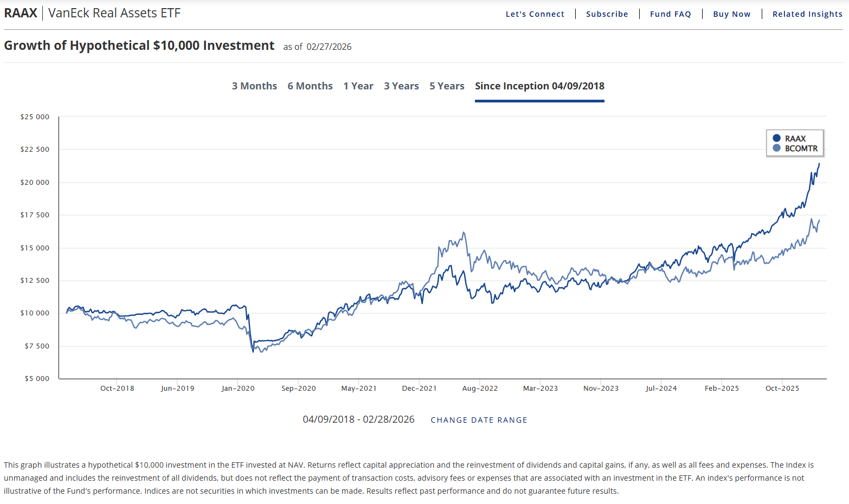Screen dimensions: 849x504
Task: Click the Jan-2020 x-axis label
Action: pos(238,389)
